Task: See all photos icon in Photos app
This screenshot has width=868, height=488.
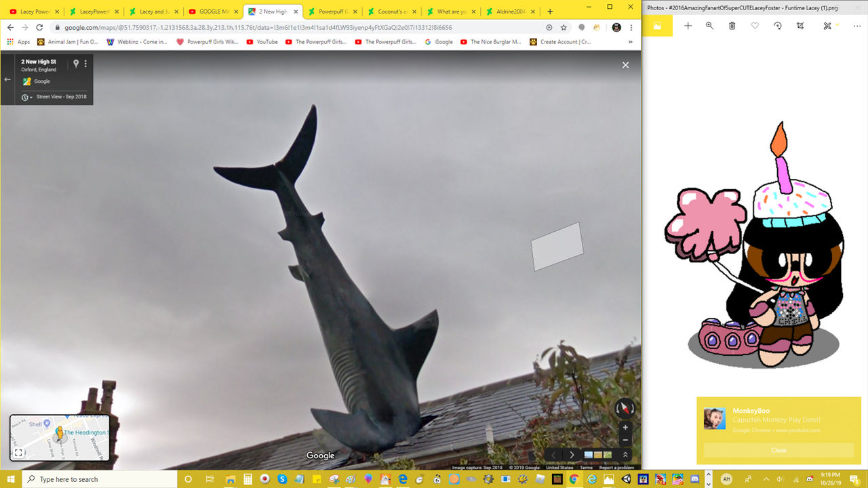Action: click(x=657, y=26)
